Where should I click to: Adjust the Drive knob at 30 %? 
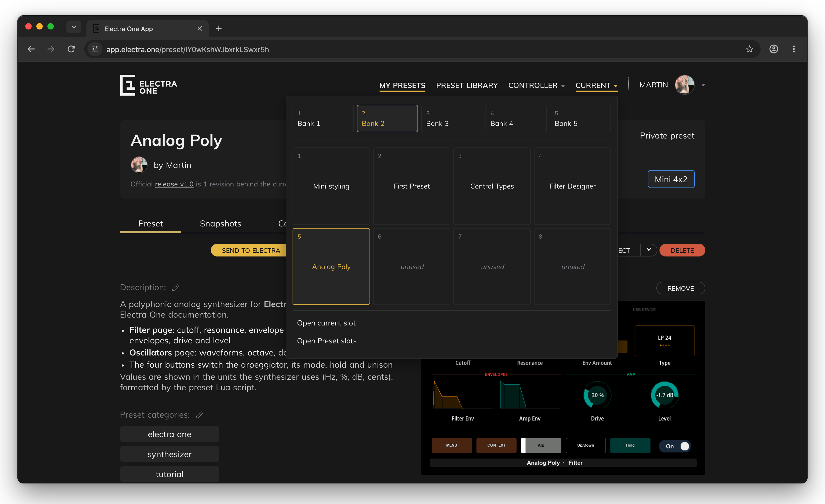[597, 395]
